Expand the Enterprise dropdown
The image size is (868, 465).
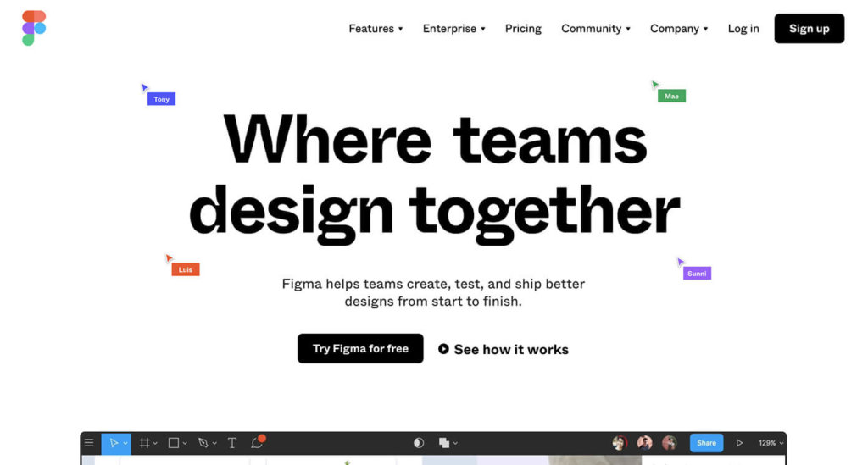tap(454, 29)
